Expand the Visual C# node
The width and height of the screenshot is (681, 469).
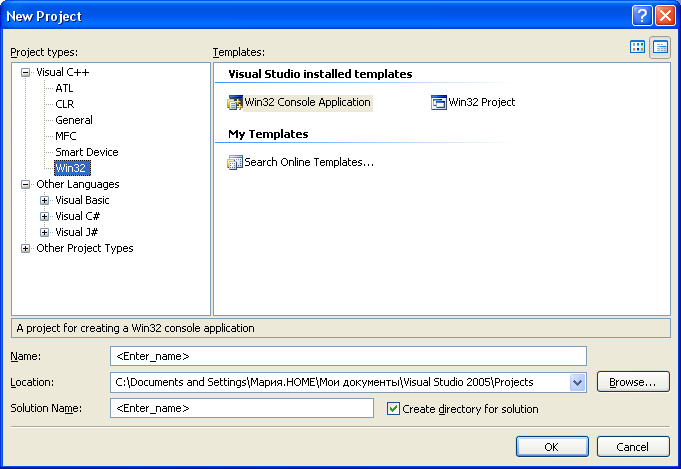tap(44, 216)
